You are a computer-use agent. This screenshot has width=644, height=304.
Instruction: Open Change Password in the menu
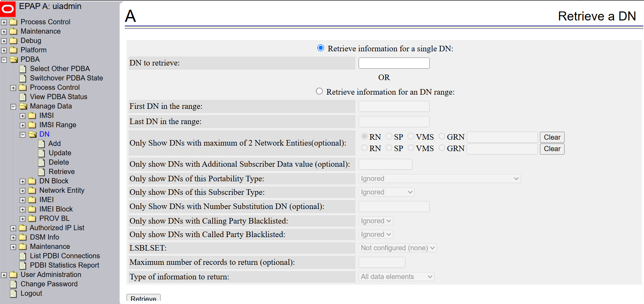[x=49, y=284]
